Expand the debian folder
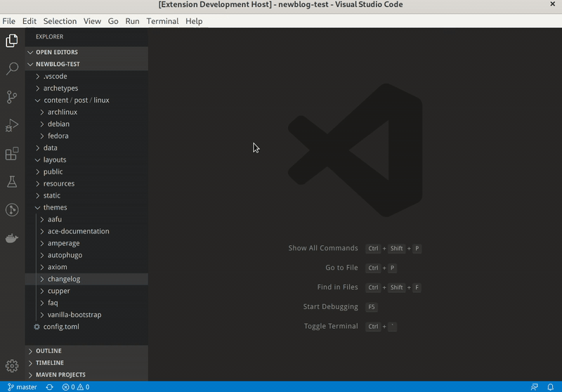 point(86,124)
